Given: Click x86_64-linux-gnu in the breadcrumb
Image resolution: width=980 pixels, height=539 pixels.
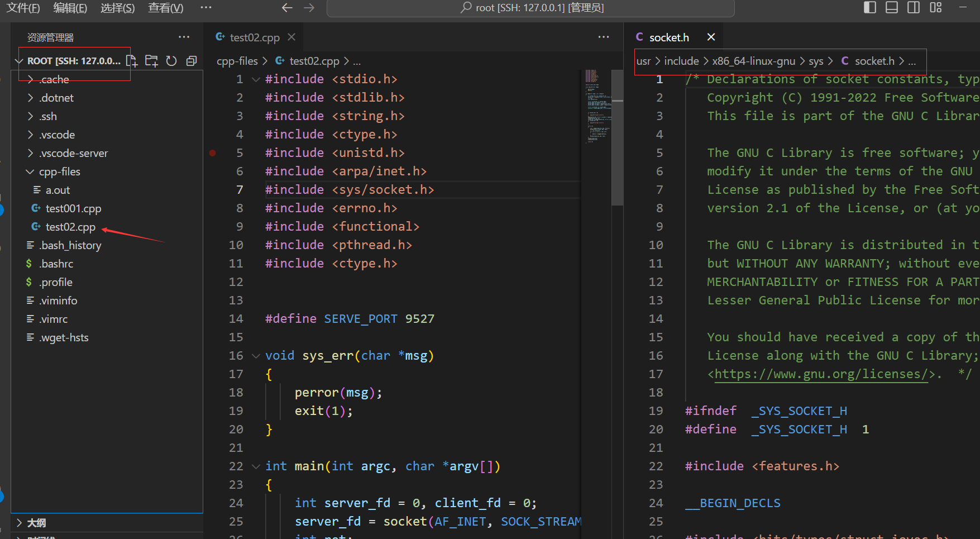Looking at the screenshot, I should pos(754,61).
